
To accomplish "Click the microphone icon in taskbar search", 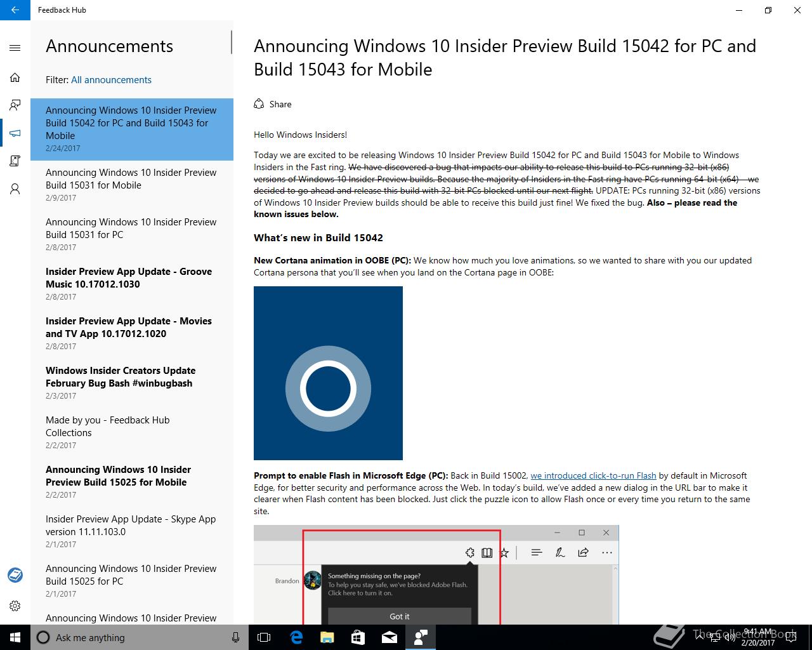I will click(236, 637).
